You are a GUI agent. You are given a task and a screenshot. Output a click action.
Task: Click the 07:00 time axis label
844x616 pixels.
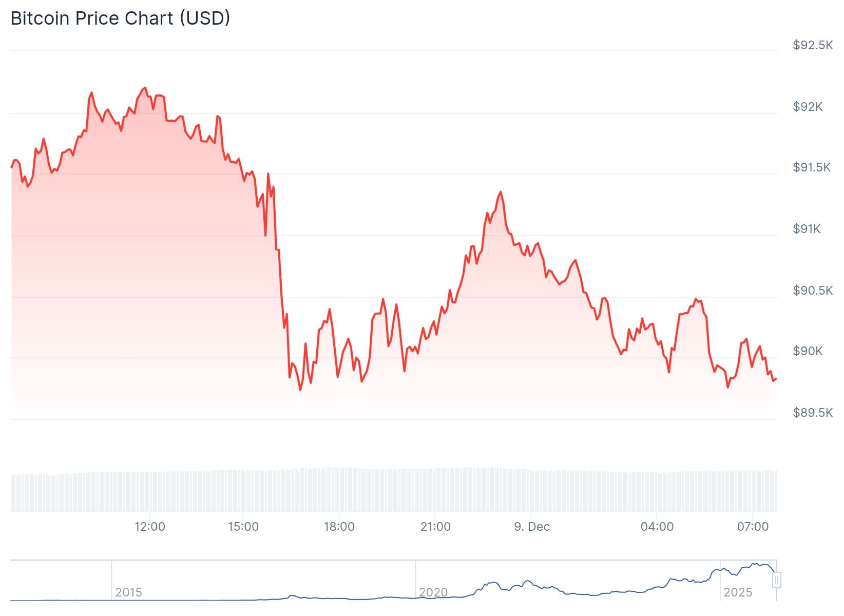[753, 527]
